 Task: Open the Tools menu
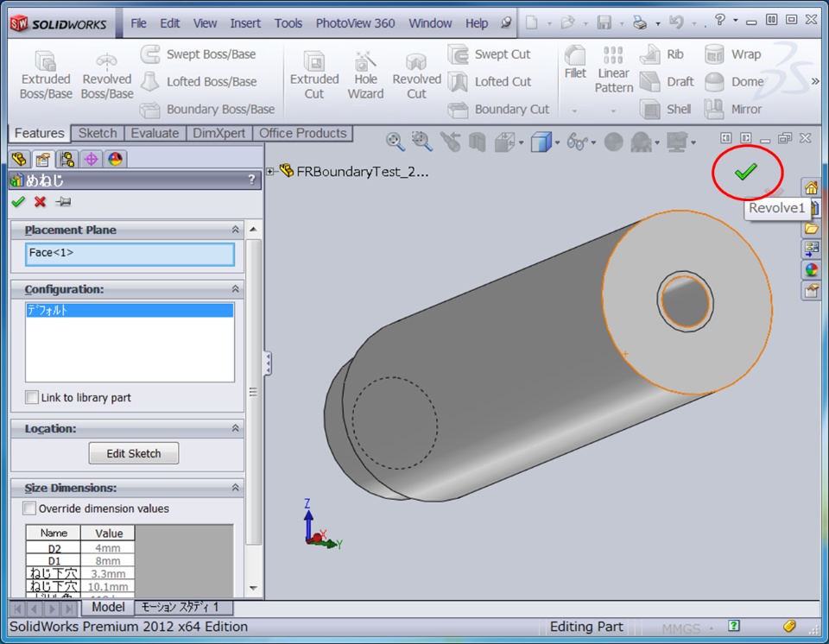pos(288,23)
